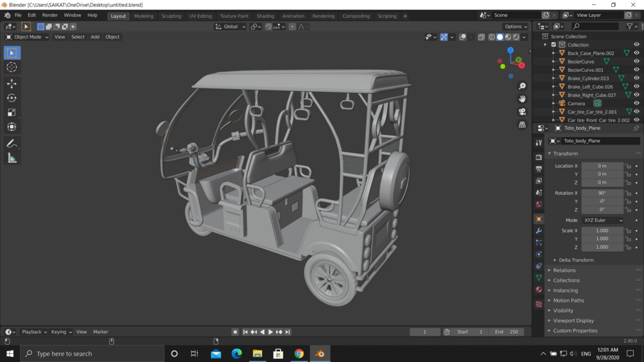The image size is (644, 362).
Task: Toggle Collection exclude checkbox
Action: click(554, 45)
